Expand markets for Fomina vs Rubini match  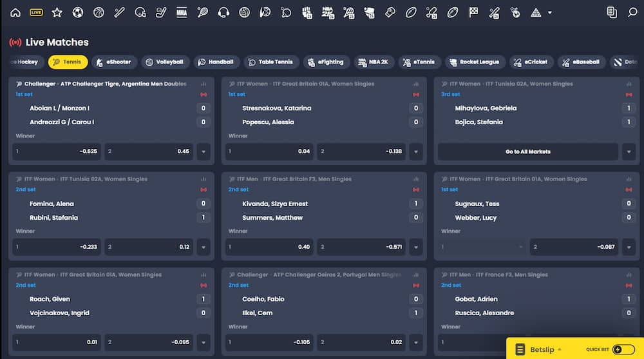pyautogui.click(x=204, y=247)
